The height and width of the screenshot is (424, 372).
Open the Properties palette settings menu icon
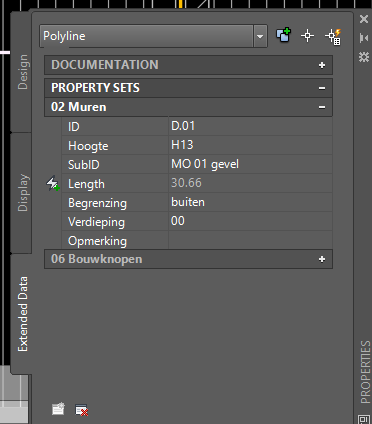tap(364, 57)
